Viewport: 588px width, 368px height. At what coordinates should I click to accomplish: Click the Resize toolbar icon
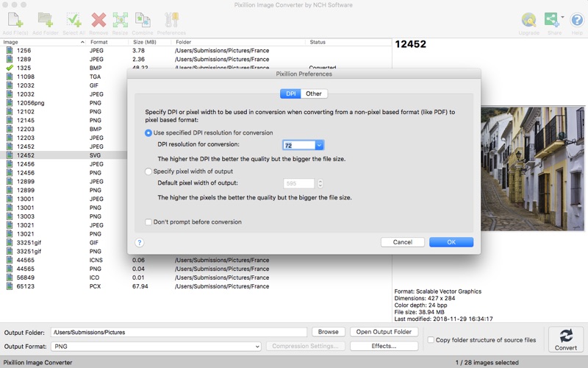click(120, 20)
